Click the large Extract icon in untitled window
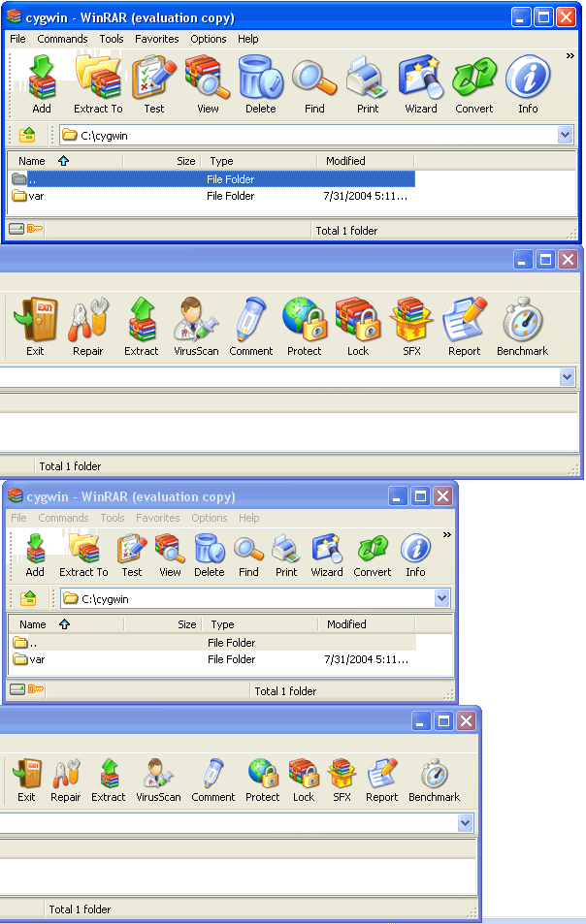 coord(142,319)
